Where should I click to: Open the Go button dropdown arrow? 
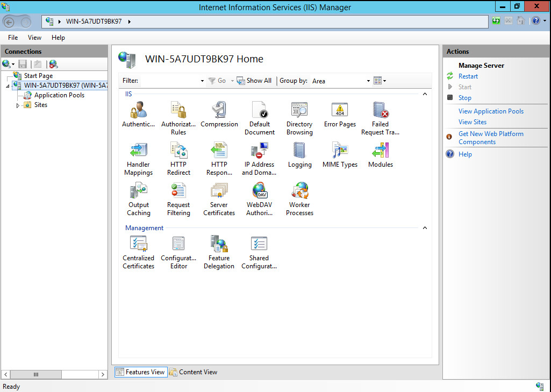[232, 81]
